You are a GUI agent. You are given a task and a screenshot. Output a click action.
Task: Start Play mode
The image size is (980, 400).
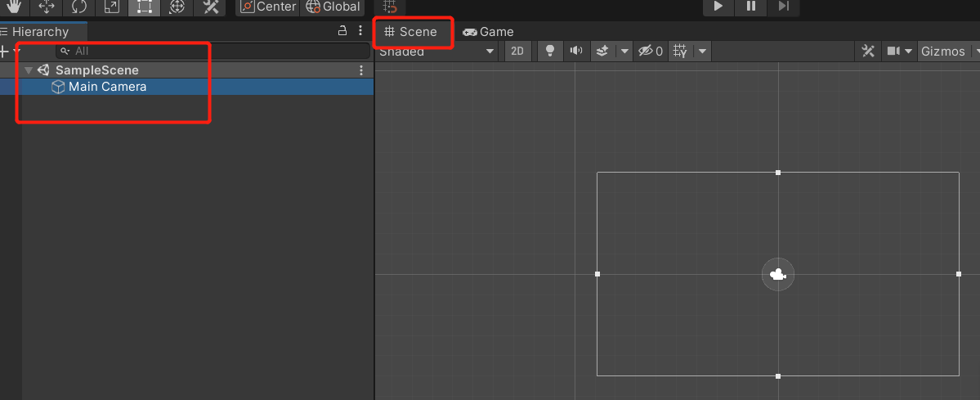(x=718, y=7)
